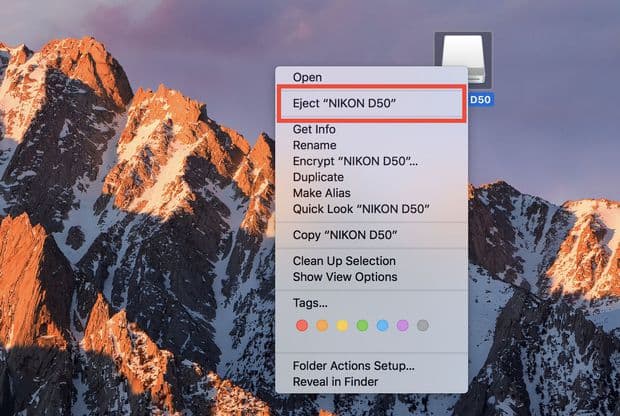Click Clean Up Selection
The image size is (620, 416).
point(344,261)
